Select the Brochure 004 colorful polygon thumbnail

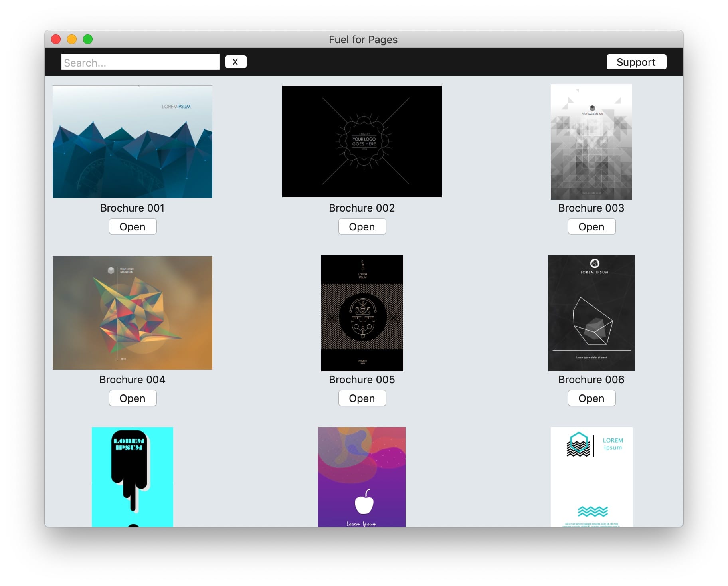coord(133,313)
